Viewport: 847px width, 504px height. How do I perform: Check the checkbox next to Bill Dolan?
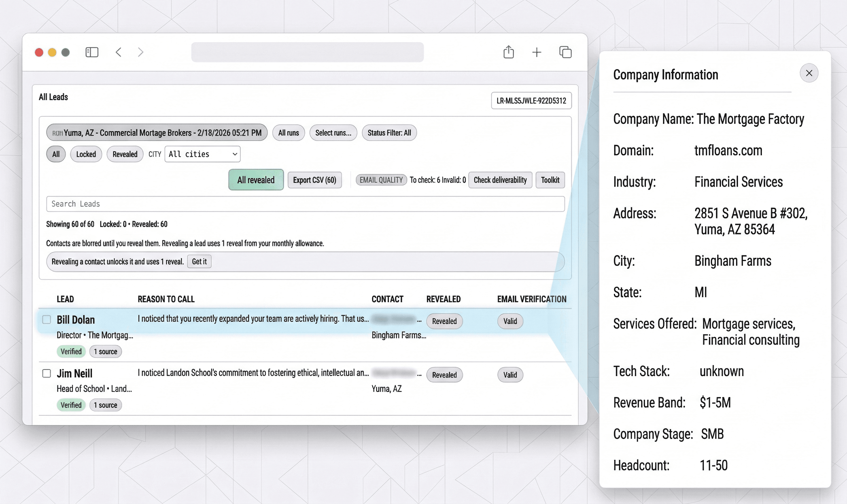click(x=46, y=319)
